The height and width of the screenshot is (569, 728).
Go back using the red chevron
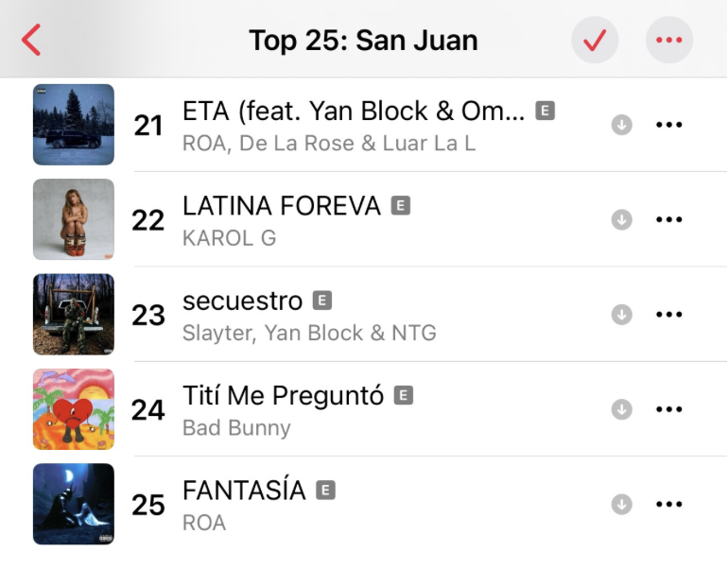click(31, 40)
